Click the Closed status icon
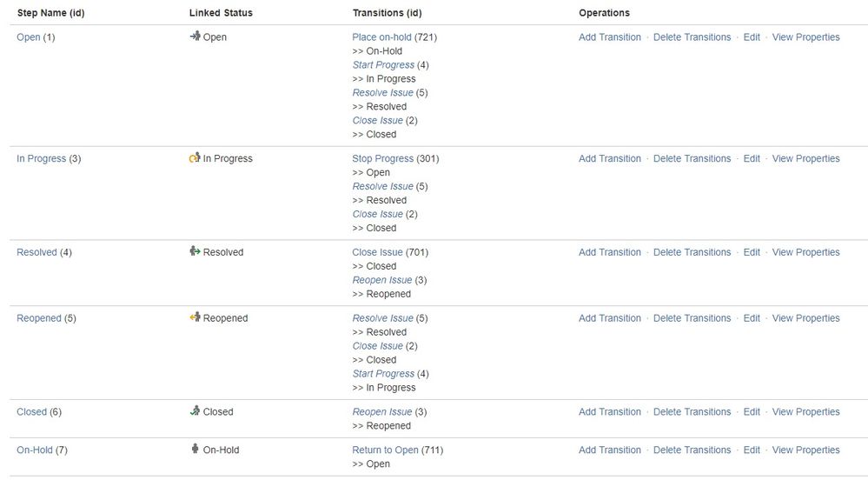Viewport: 868px width, 500px height. click(195, 410)
